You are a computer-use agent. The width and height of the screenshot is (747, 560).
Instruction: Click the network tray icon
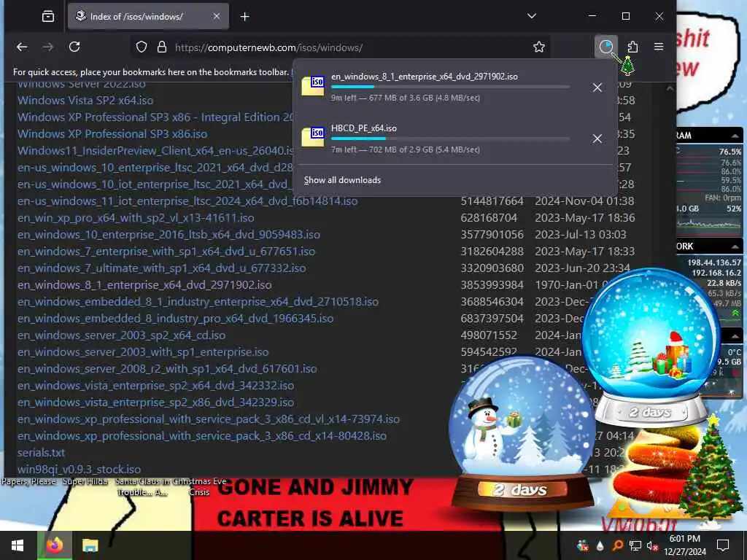[x=635, y=545]
